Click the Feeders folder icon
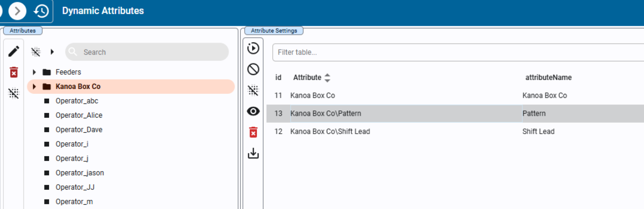Screen dimensions: 644x209 [x=46, y=72]
